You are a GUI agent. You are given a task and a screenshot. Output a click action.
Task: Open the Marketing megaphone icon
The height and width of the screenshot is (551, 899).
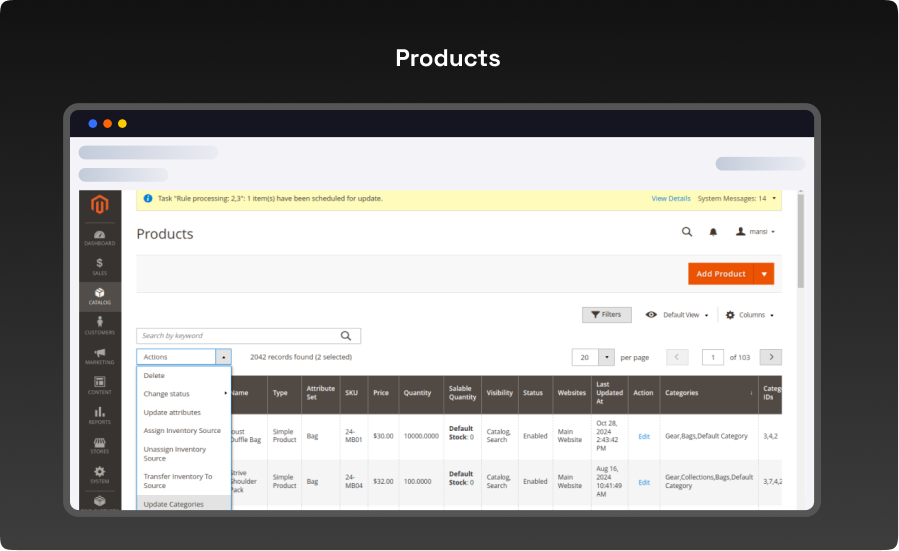pos(99,355)
